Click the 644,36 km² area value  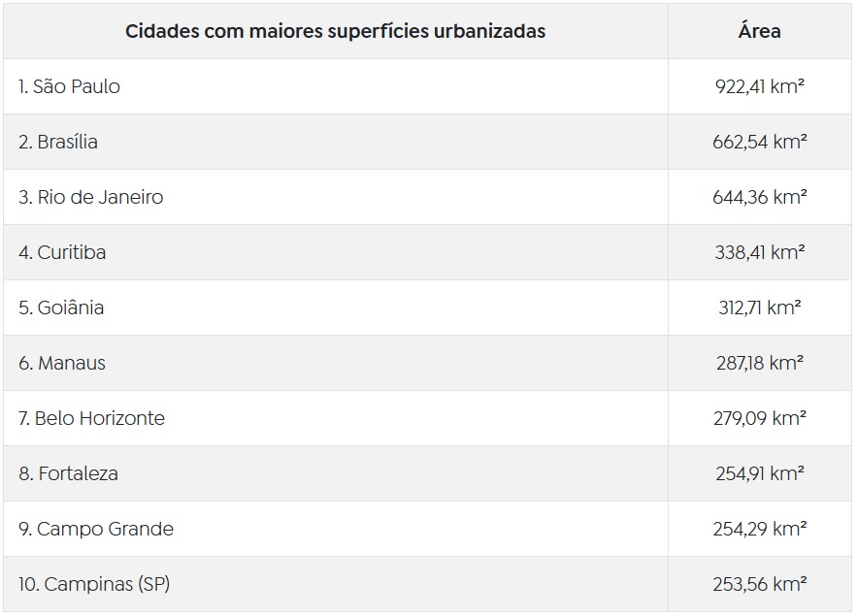tap(759, 197)
